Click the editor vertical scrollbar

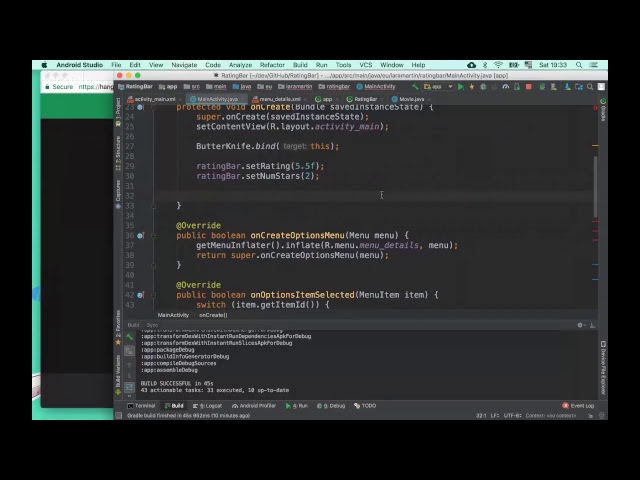pos(596,187)
